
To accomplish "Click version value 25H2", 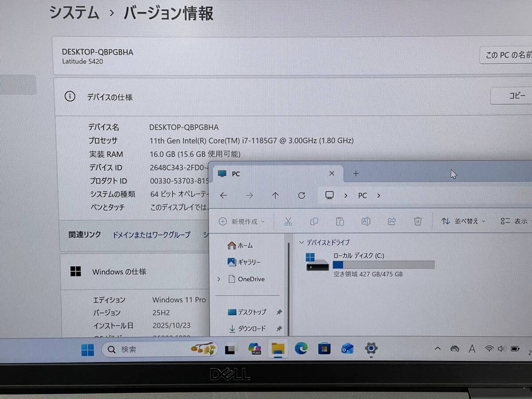I will [x=161, y=313].
